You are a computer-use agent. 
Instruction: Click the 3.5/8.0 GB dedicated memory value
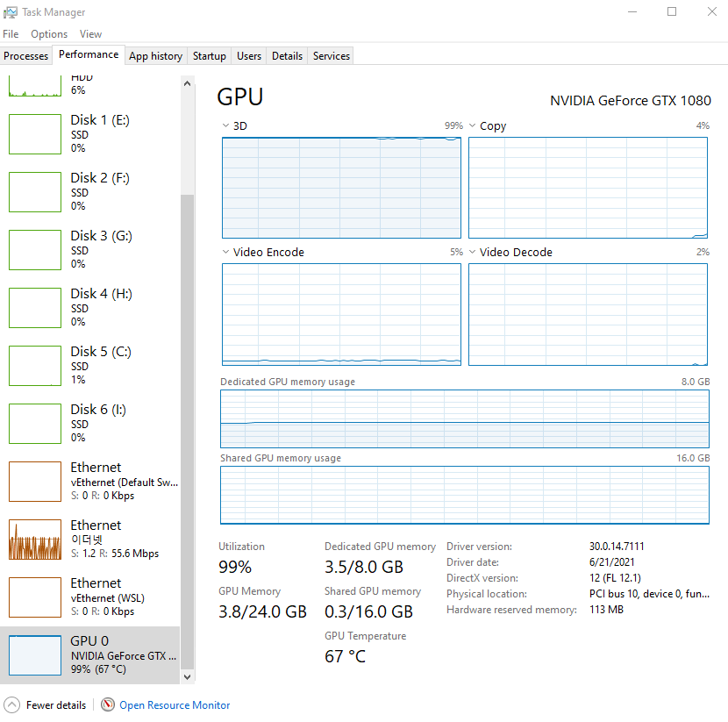pos(364,567)
